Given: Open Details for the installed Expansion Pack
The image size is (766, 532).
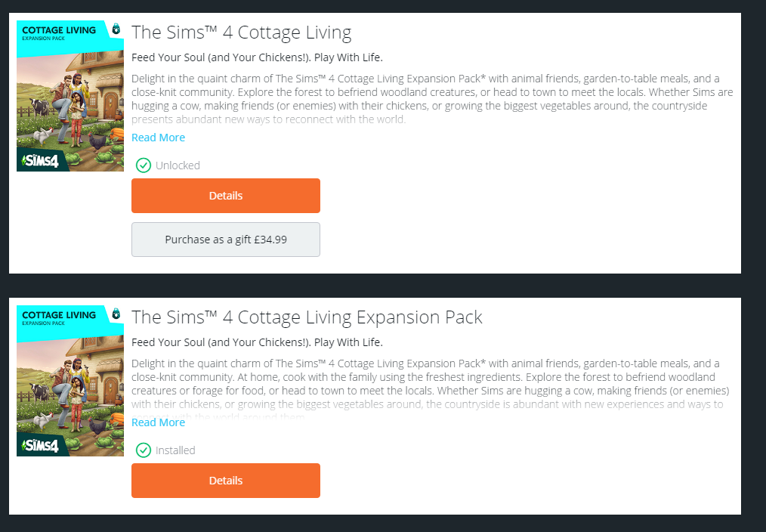Looking at the screenshot, I should tap(226, 481).
